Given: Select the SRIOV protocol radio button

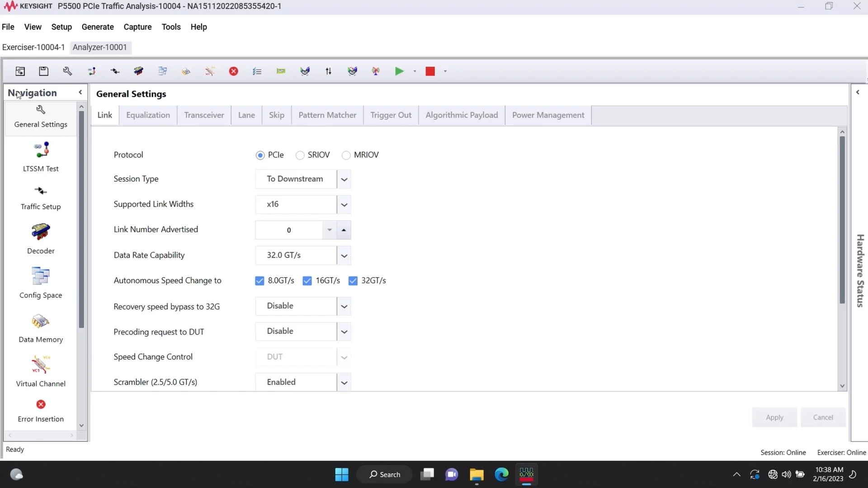Looking at the screenshot, I should click(x=300, y=155).
